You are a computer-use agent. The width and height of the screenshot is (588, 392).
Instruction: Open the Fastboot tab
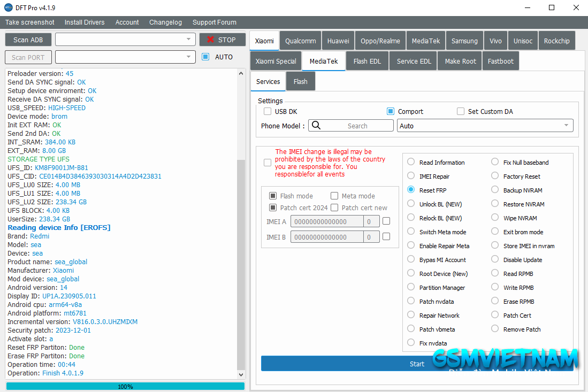[500, 61]
